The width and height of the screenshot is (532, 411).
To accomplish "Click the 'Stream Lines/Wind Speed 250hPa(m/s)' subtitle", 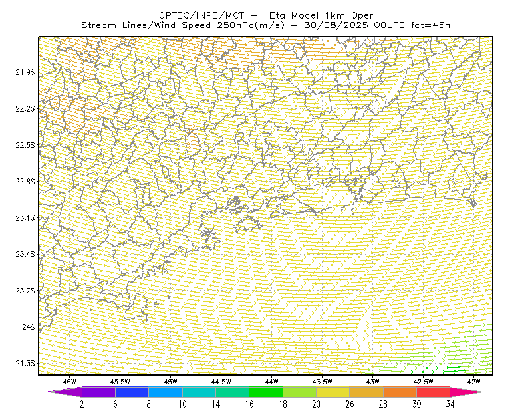I will pos(182,25).
